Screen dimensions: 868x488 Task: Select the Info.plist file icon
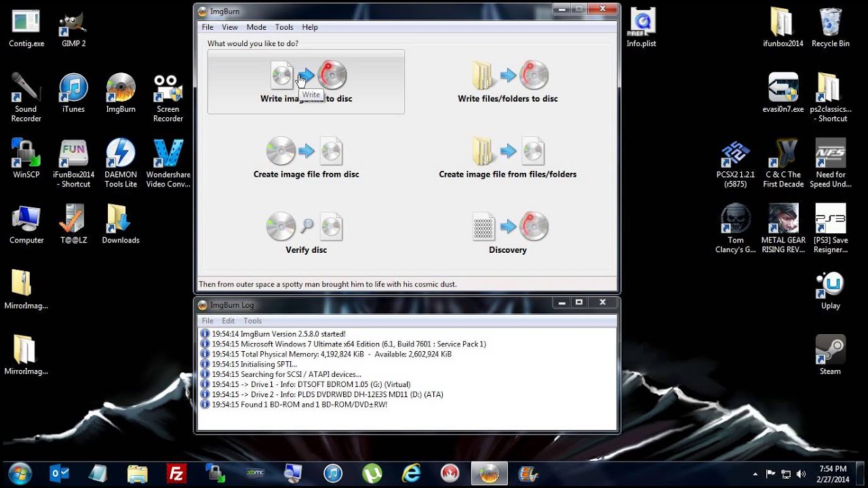[x=642, y=28]
